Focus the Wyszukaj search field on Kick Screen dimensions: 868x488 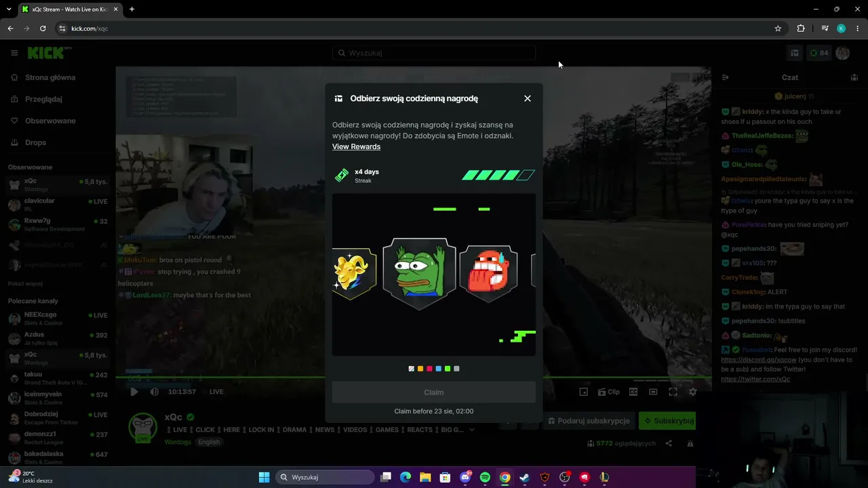pyautogui.click(x=434, y=53)
